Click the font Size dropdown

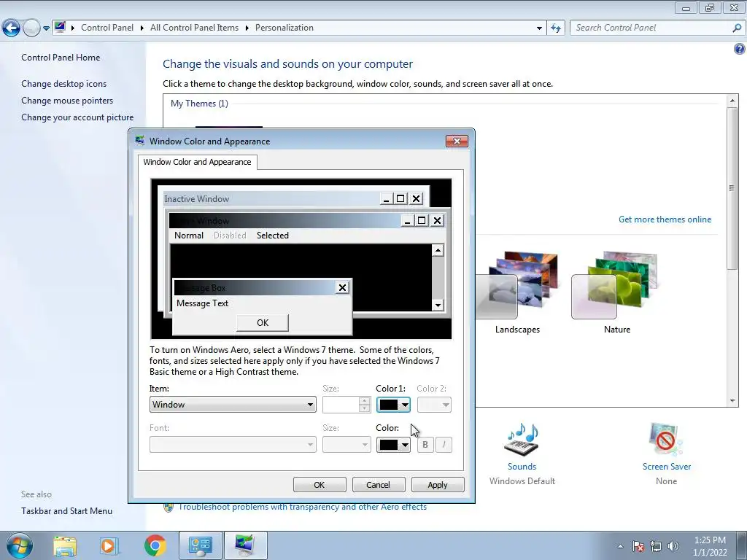[347, 445]
